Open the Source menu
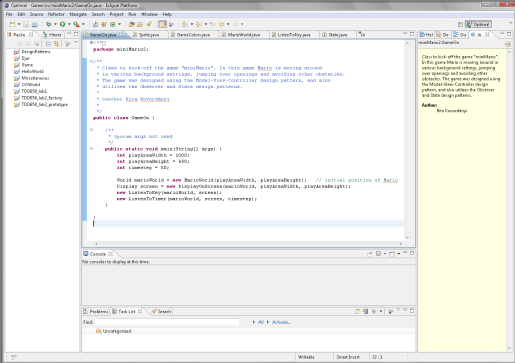 pyautogui.click(x=36, y=14)
